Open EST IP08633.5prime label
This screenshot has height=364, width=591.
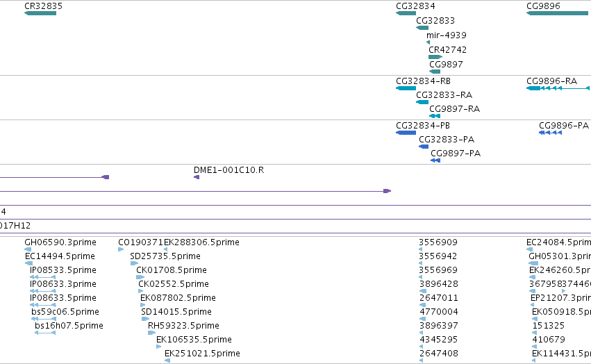pos(63,297)
